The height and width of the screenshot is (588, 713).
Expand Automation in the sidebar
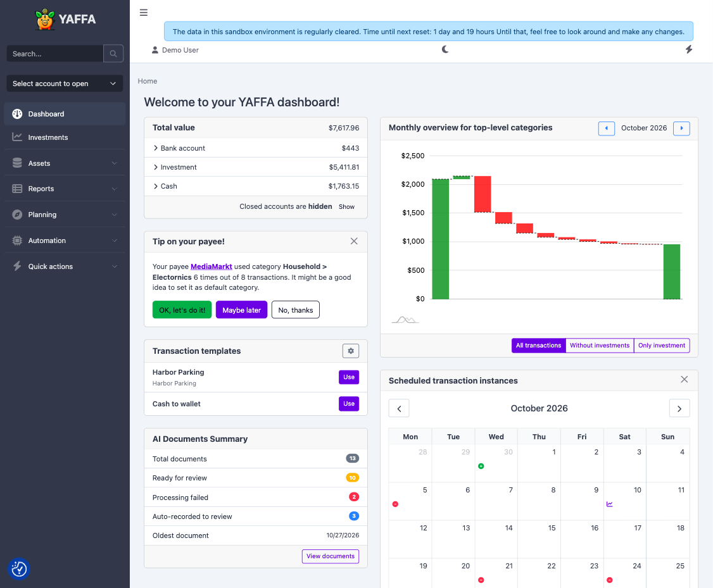pos(65,241)
